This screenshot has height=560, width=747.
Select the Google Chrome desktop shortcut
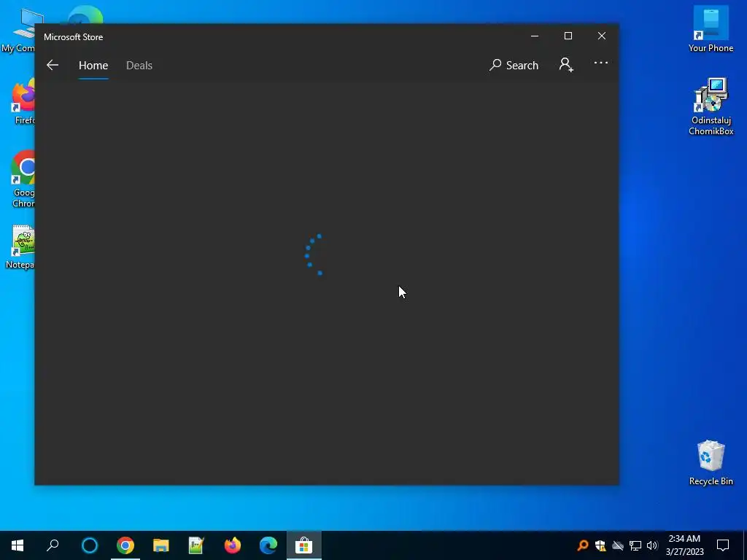point(23,179)
